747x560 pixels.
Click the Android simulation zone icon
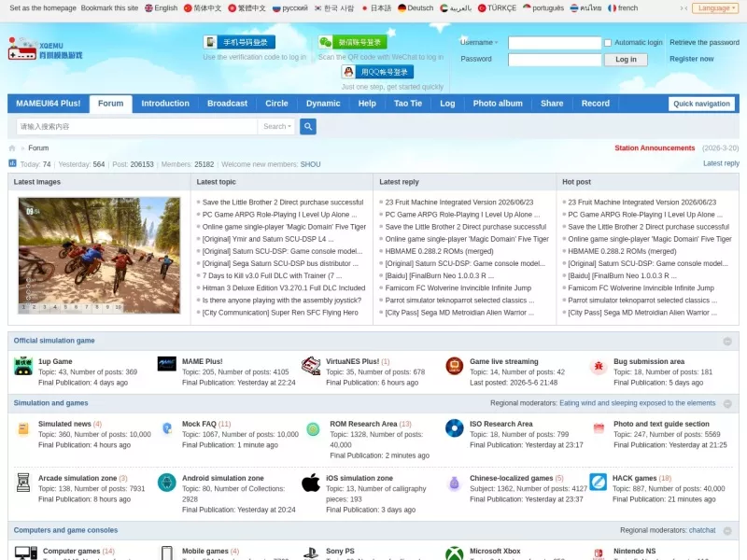pos(167,483)
